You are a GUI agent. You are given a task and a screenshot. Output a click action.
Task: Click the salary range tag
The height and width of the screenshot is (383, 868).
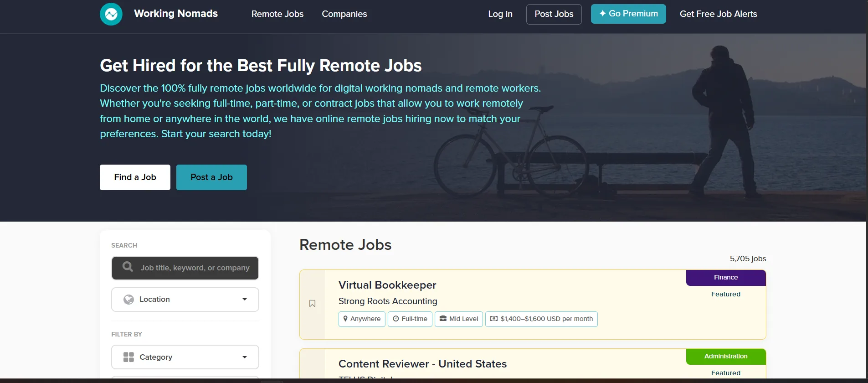[x=541, y=319]
